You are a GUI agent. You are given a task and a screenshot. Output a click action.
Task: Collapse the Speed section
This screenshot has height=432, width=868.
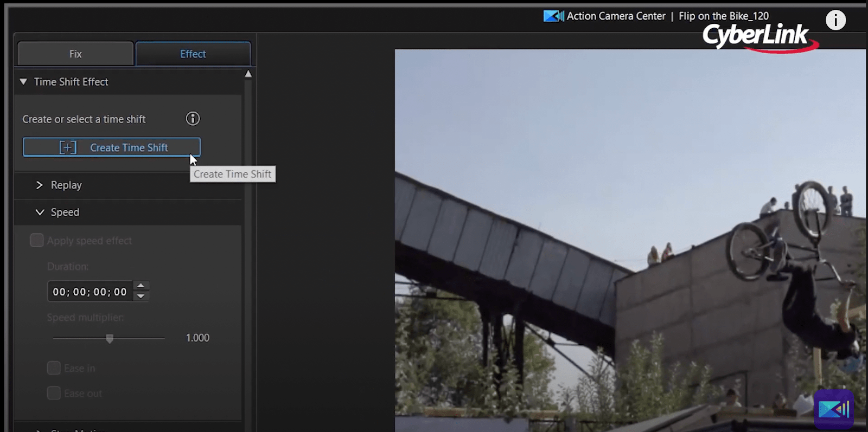[40, 212]
